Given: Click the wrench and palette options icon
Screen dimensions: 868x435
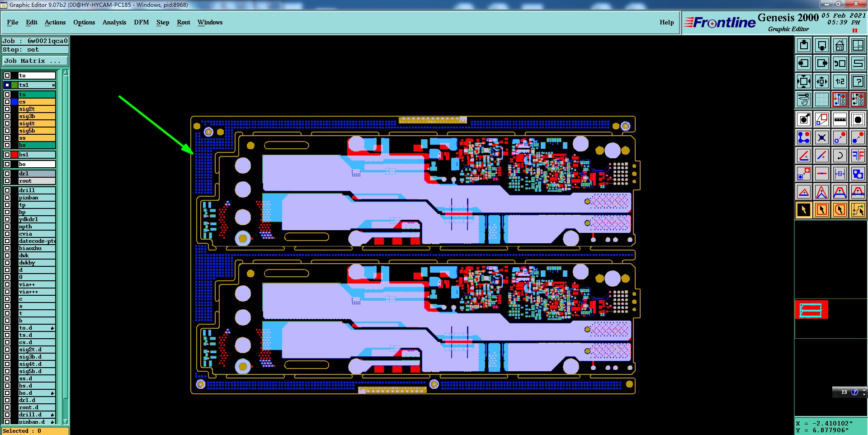Looking at the screenshot, I should click(804, 99).
